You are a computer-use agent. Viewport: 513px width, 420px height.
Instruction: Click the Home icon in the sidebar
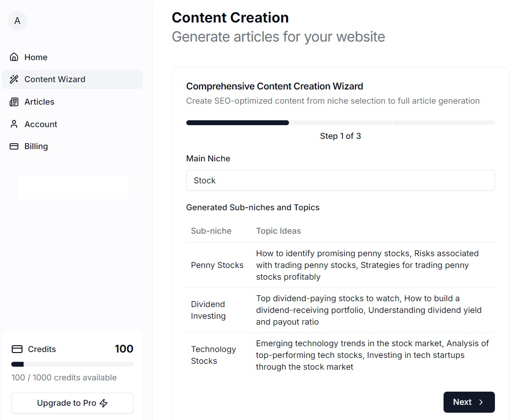(14, 57)
